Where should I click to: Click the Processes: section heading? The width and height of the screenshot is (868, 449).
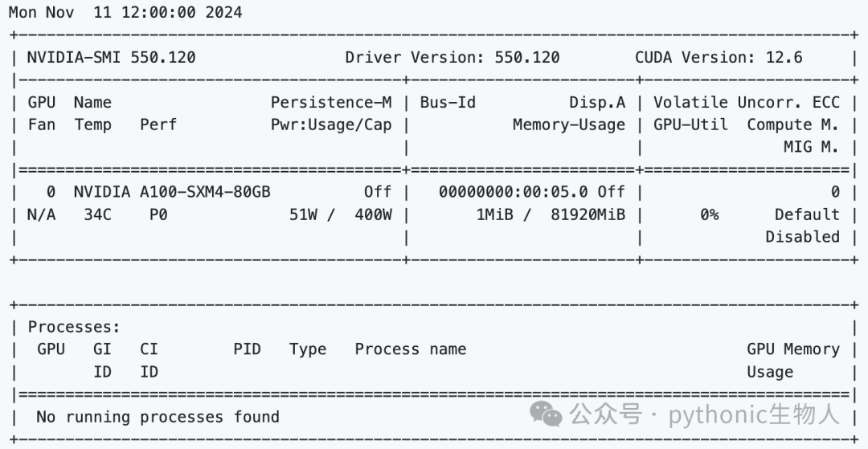tap(74, 327)
